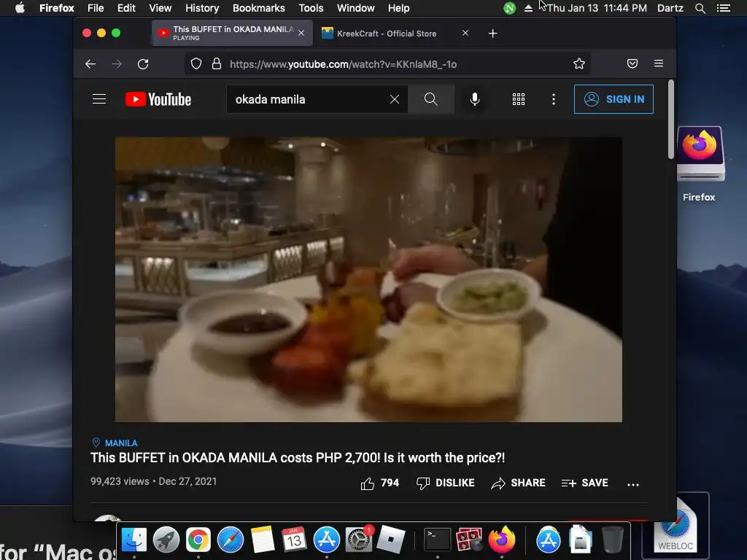Open Photo Booth from the Dock

click(x=469, y=540)
